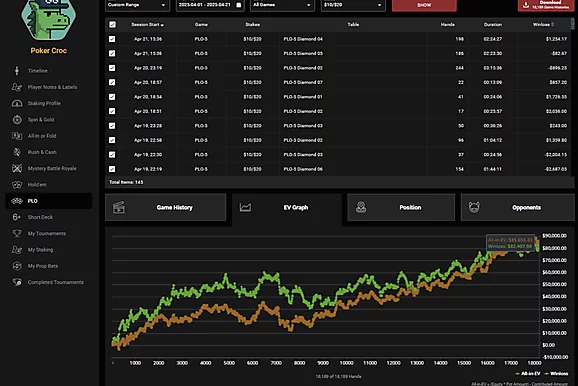Click the Position tab person icon
Viewport: 578px width, 386px height.
(x=361, y=207)
